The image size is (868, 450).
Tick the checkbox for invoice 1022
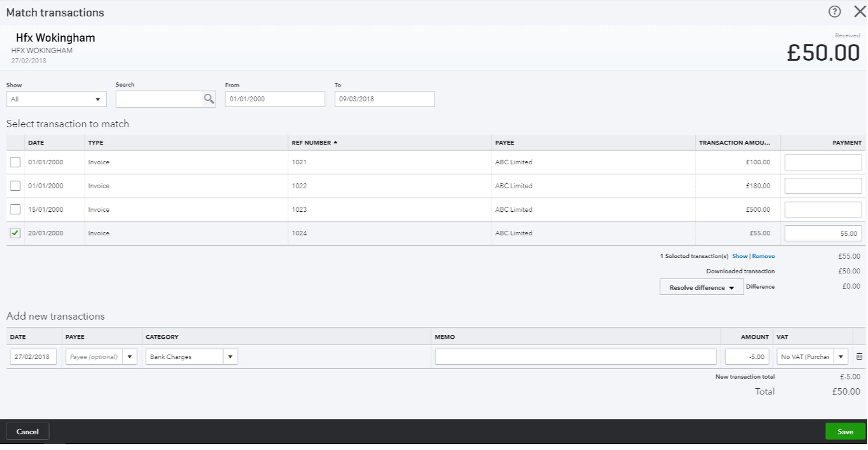coord(15,186)
